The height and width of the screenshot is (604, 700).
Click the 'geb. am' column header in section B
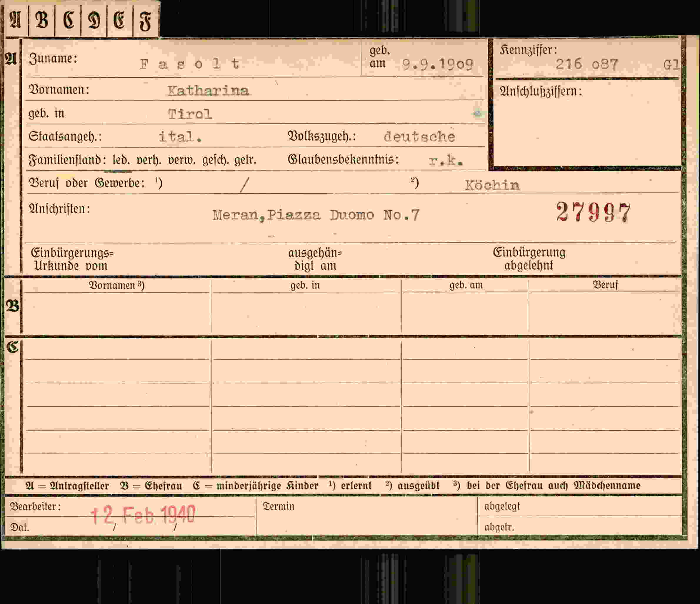(466, 285)
